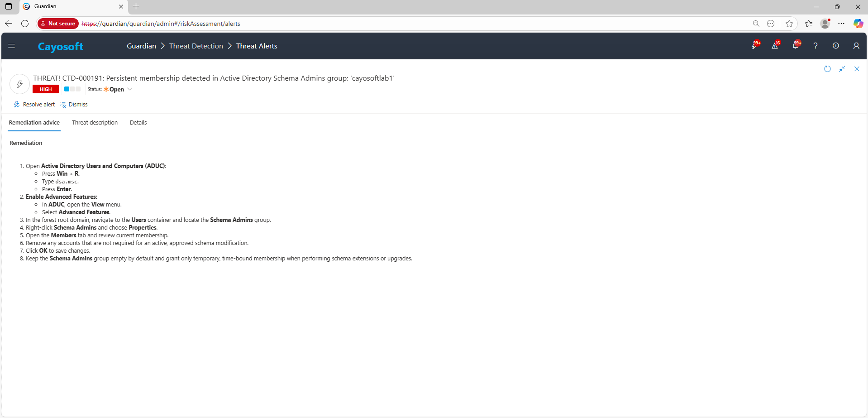Click the three-segment blue level indicator
868x418 pixels.
point(72,89)
